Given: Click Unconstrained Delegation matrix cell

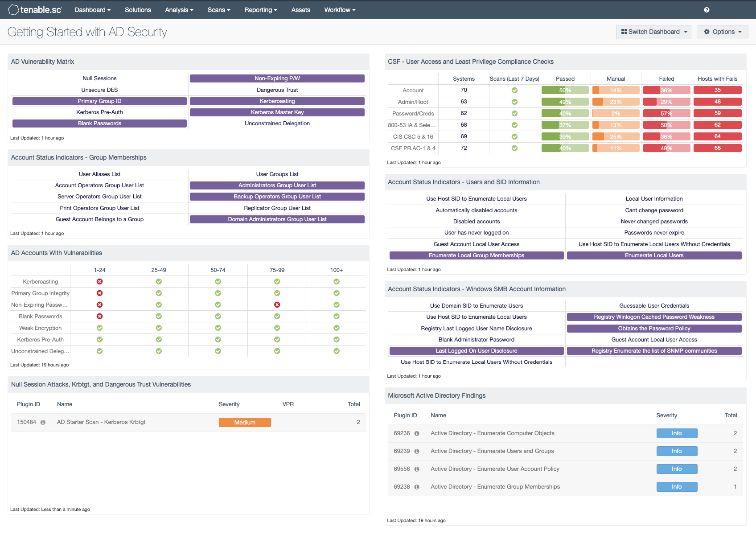Looking at the screenshot, I should (x=277, y=123).
